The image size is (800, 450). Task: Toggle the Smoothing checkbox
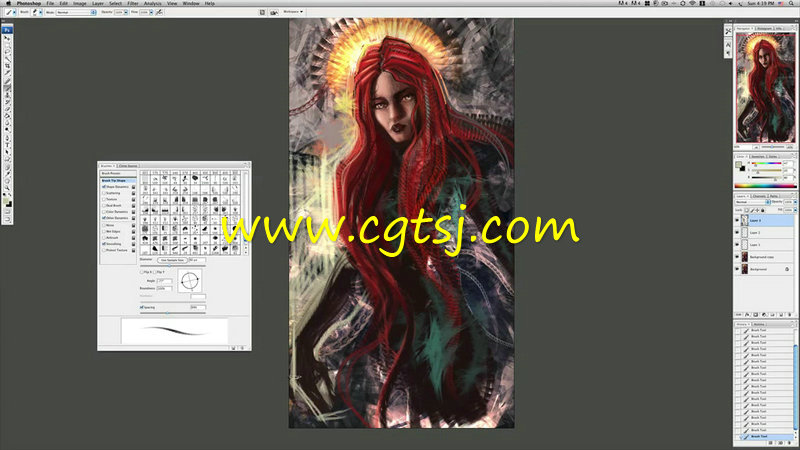click(104, 244)
